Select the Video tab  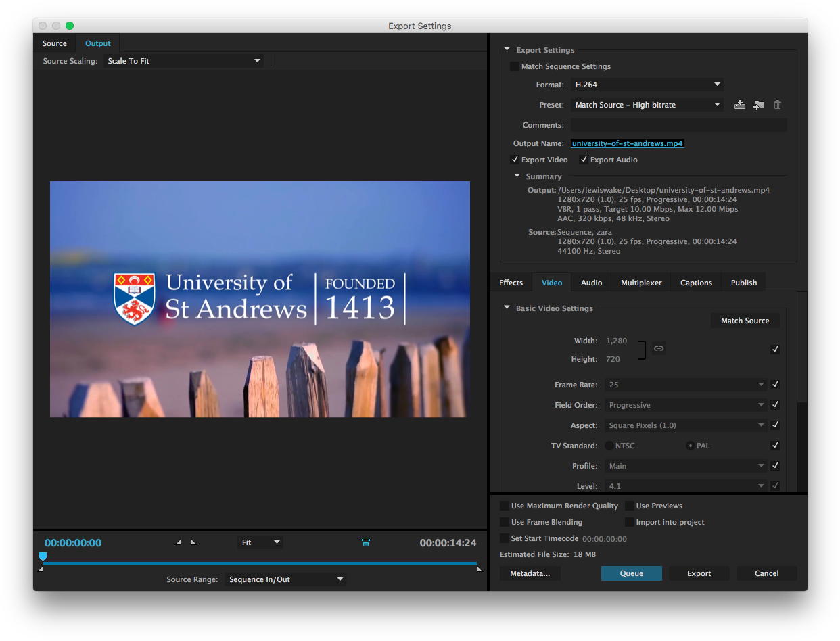pos(552,283)
